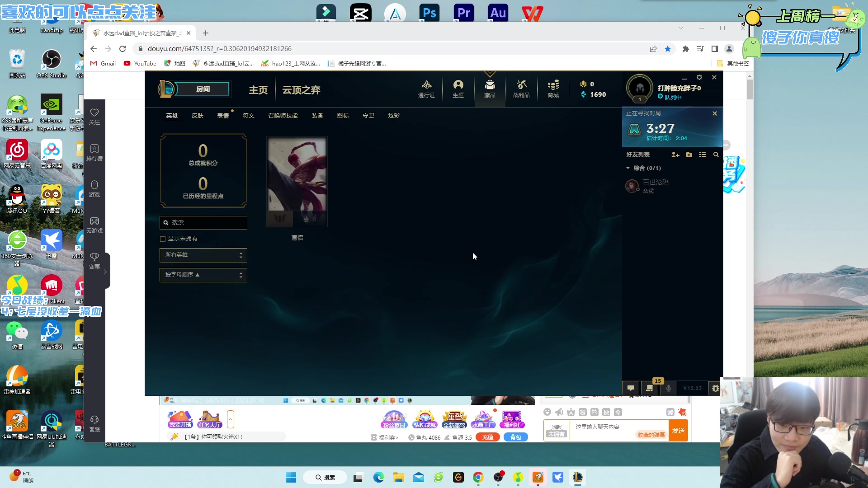Click the friends list view options icon
Image resolution: width=868 pixels, height=488 pixels.
tap(703, 155)
